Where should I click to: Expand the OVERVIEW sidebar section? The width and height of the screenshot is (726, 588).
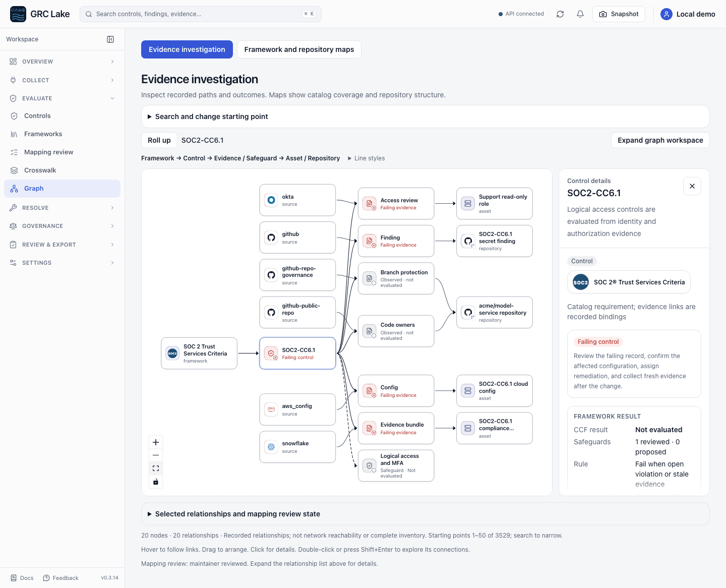pos(62,62)
